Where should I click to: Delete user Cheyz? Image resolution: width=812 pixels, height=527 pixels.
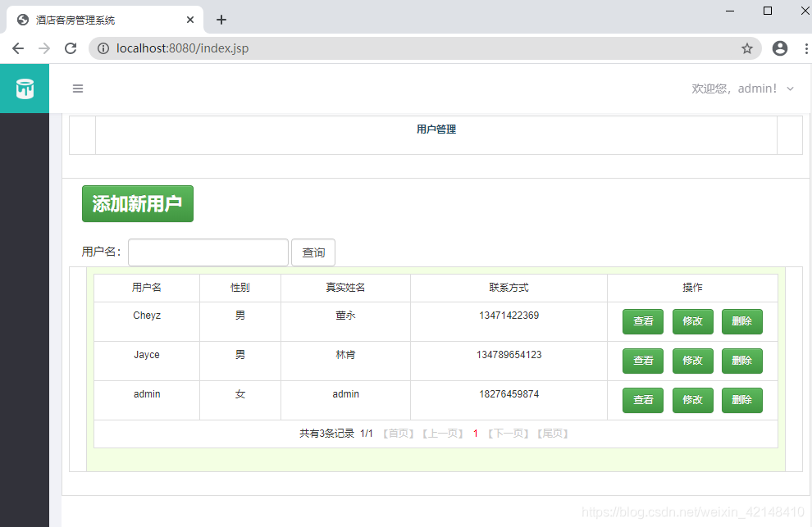(742, 321)
